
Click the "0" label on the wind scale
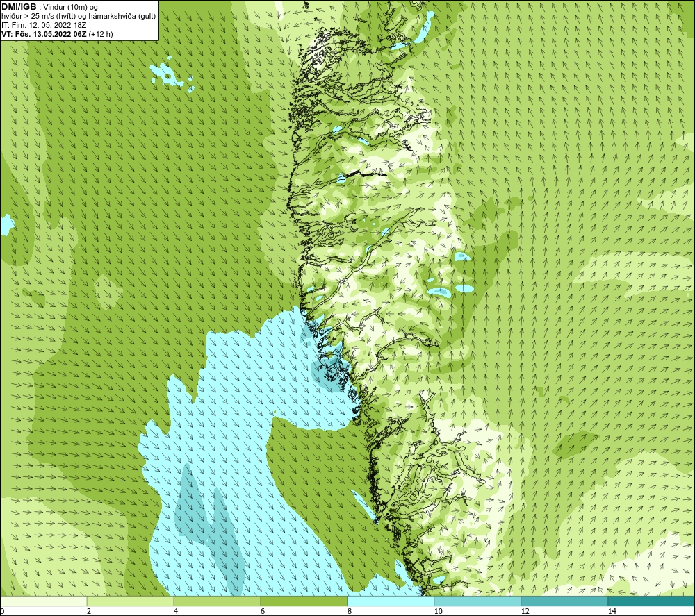click(2, 612)
